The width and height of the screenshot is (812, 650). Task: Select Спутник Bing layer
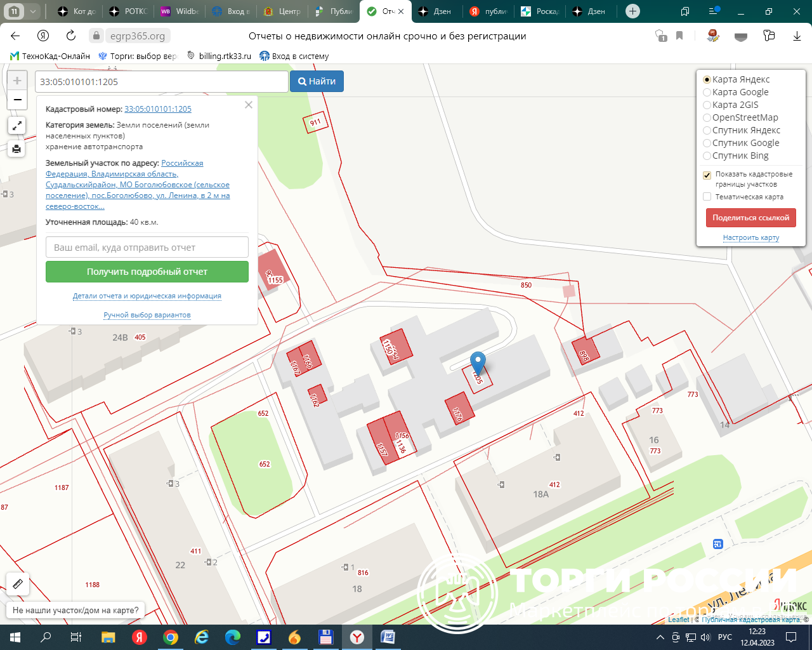coord(735,156)
